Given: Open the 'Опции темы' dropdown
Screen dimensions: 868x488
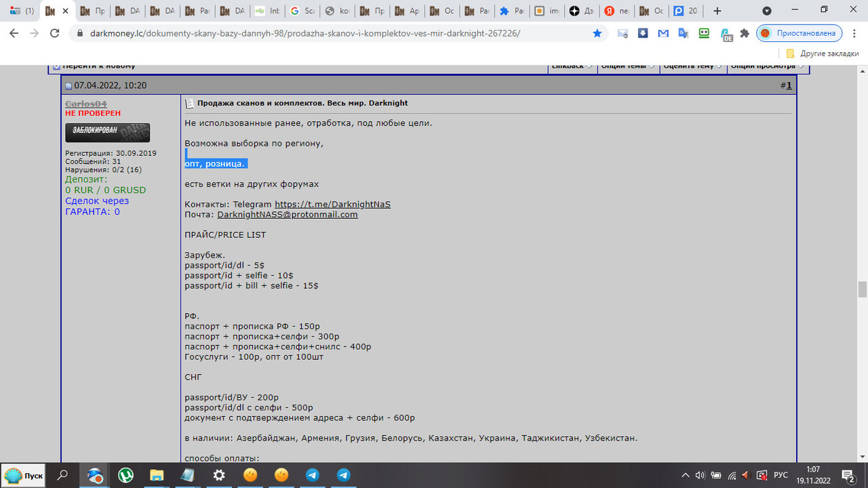Looking at the screenshot, I should point(628,66).
